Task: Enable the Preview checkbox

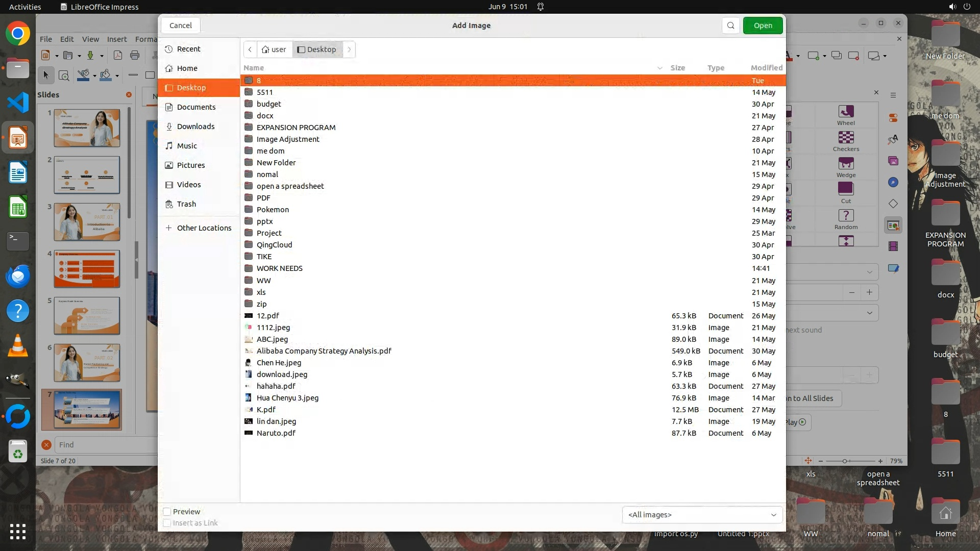Action: coord(167,512)
